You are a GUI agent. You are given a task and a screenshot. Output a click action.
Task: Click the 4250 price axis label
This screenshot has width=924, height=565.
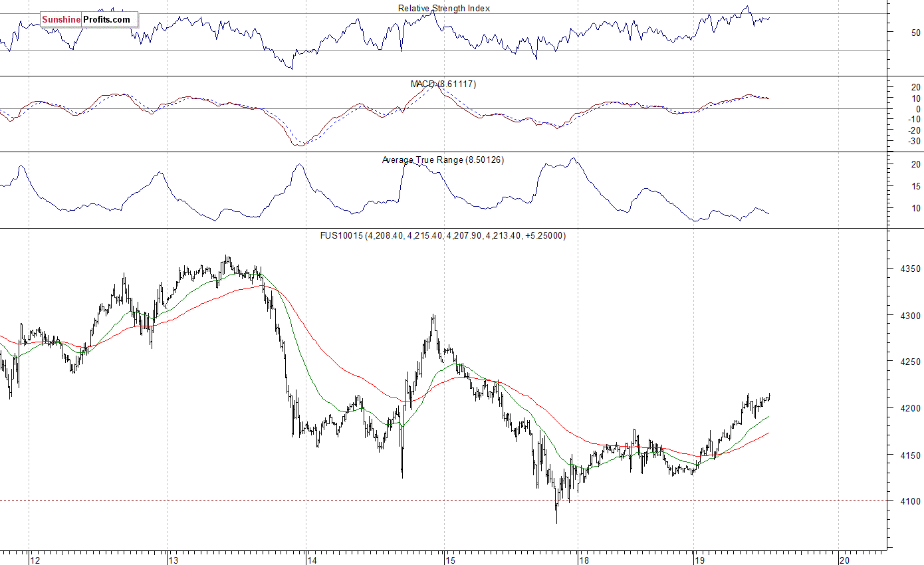[x=910, y=362]
